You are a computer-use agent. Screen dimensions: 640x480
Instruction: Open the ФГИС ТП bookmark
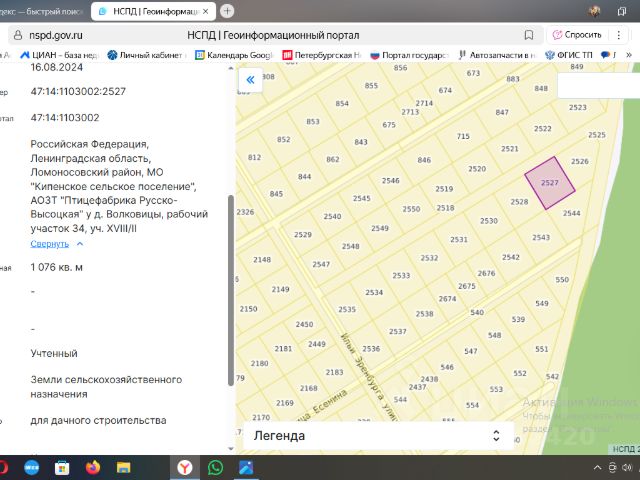(569, 55)
